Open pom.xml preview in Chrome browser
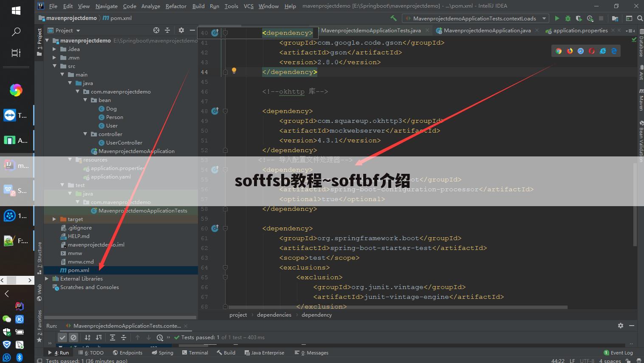 click(x=559, y=51)
